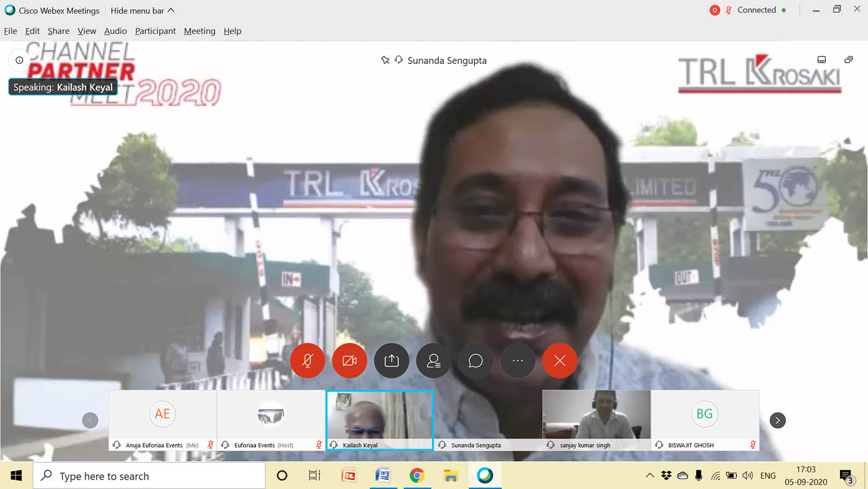Viewport: 868px width, 489px height.
Task: Show next participant thumbnails with right arrow
Action: [777, 420]
